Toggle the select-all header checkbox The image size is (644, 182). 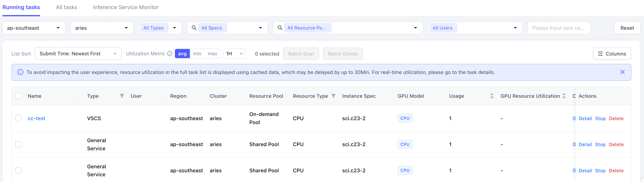tap(18, 96)
